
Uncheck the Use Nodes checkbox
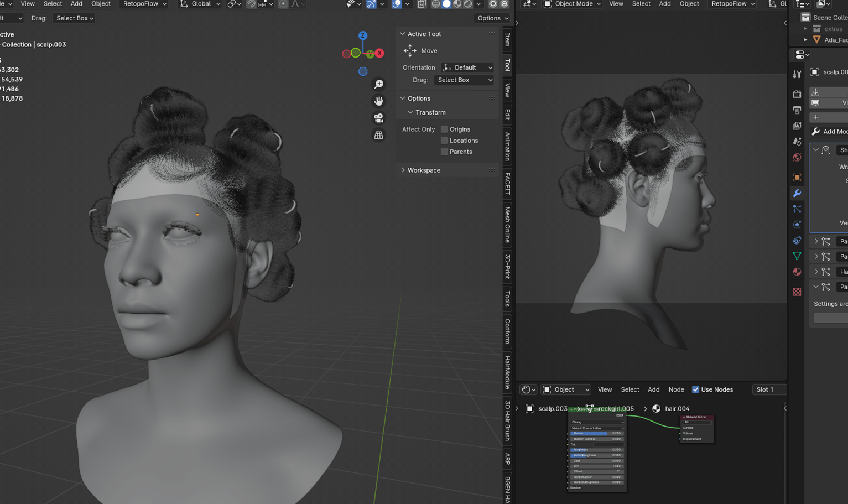(x=695, y=389)
